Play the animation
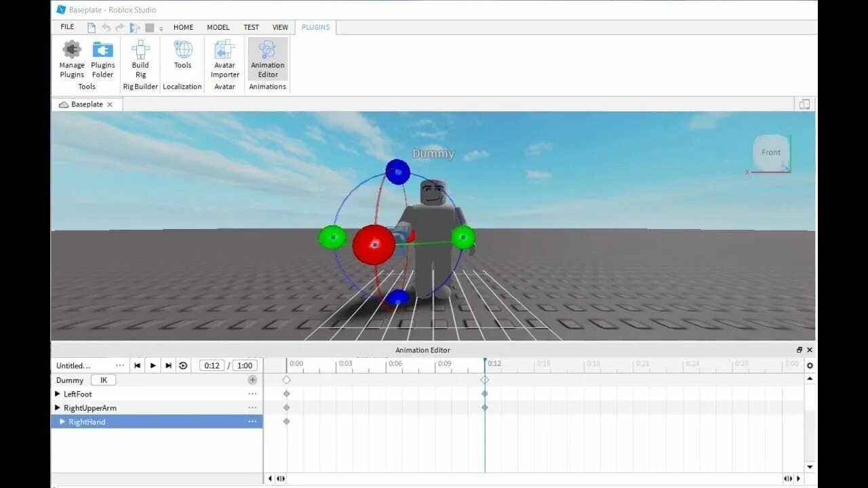The image size is (868, 488). (153, 365)
